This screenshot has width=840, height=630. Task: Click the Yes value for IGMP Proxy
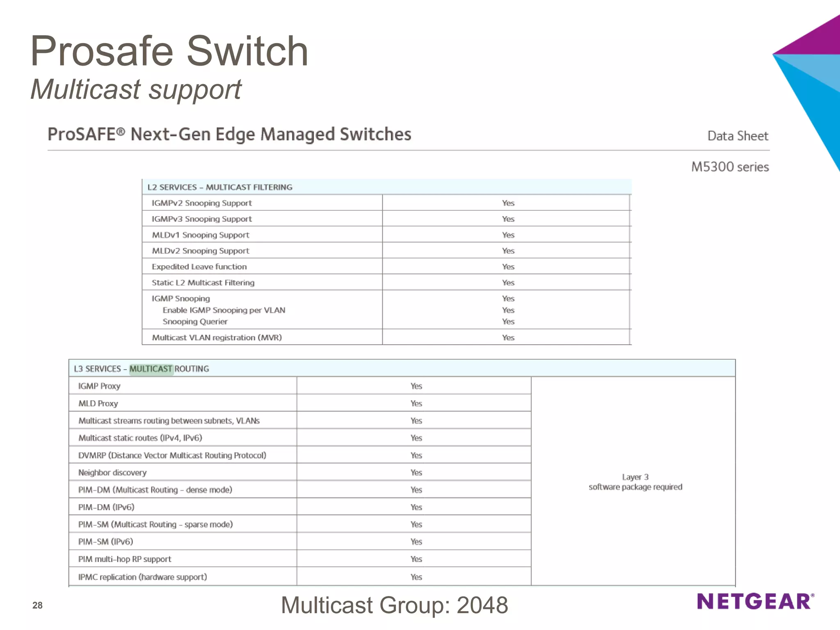(x=416, y=386)
